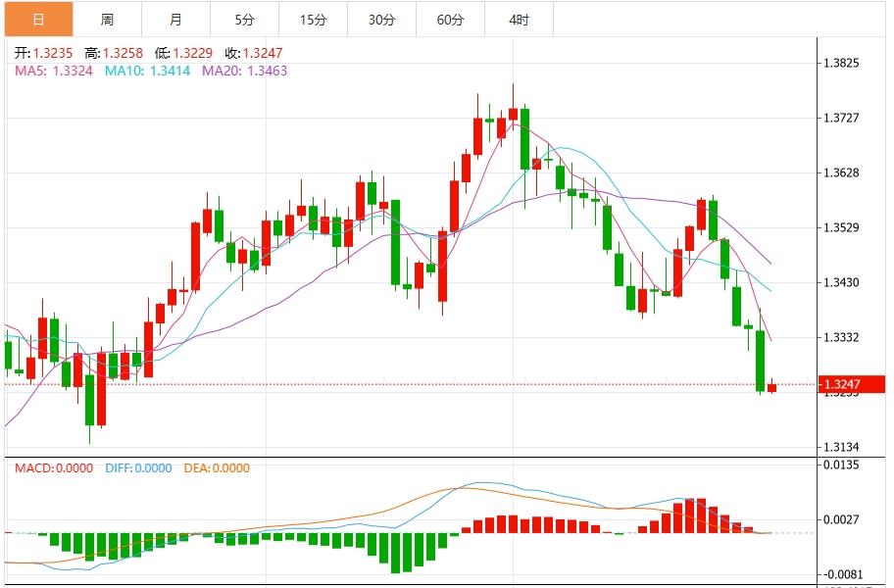Screen dimensions: 894x588
Task: Switch to the 周 (weekly) timeframe tab
Action: tap(107, 18)
